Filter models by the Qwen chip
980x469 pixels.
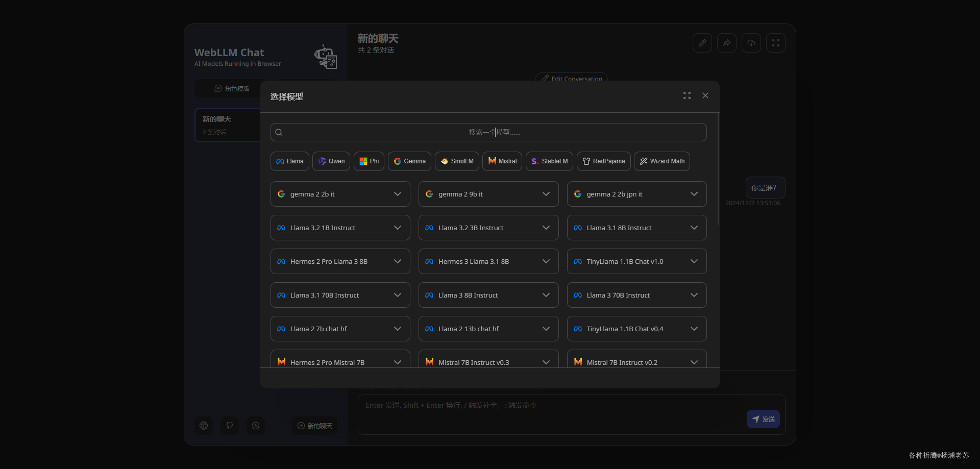331,161
